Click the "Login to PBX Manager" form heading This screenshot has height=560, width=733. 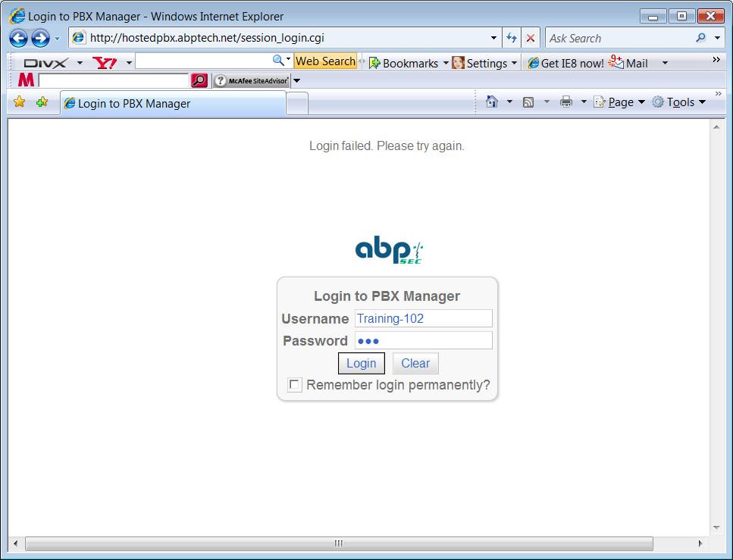(x=387, y=296)
